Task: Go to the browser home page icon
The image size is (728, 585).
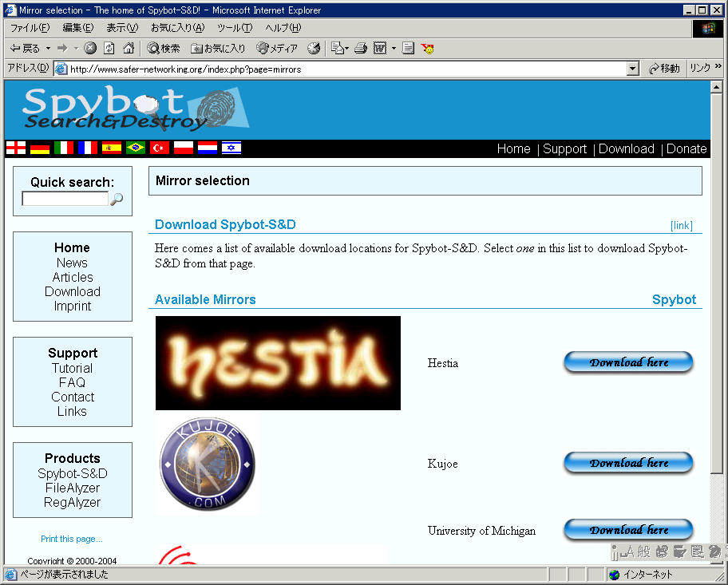Action: point(129,48)
